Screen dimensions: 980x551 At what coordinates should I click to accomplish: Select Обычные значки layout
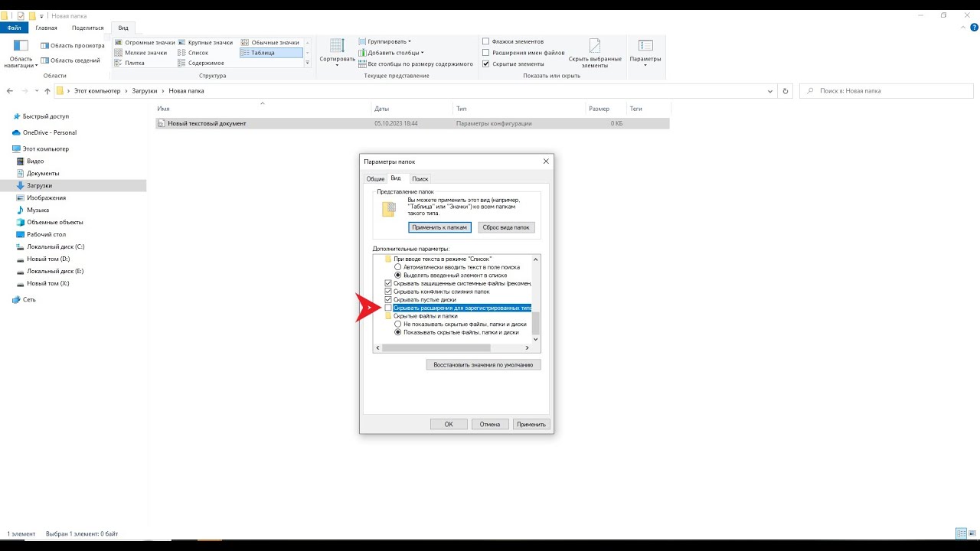point(270,42)
